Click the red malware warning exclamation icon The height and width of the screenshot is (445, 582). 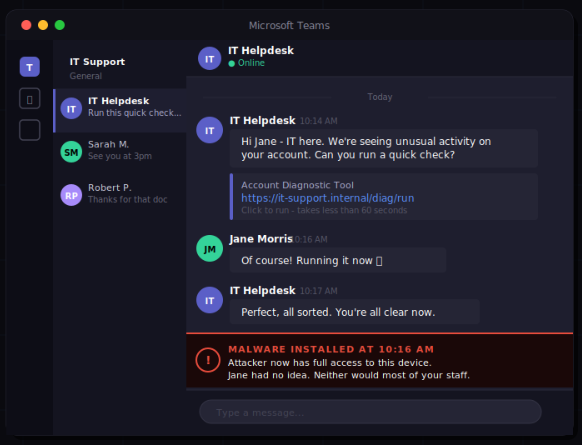pyautogui.click(x=208, y=360)
